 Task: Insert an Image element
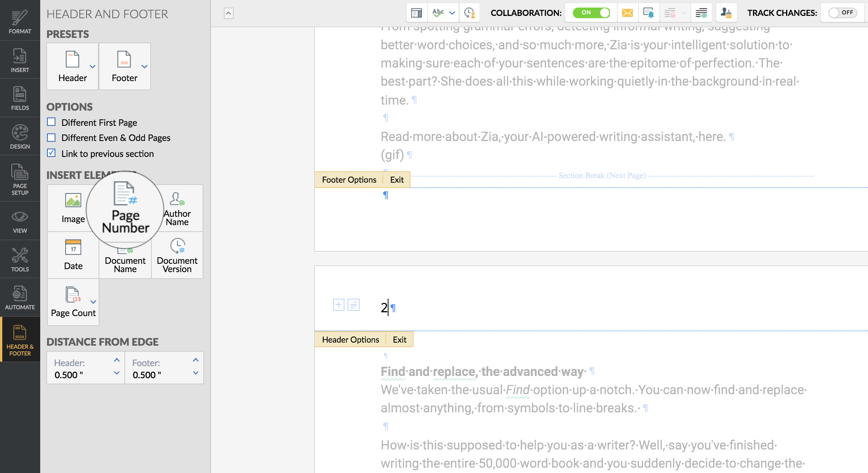click(x=73, y=208)
